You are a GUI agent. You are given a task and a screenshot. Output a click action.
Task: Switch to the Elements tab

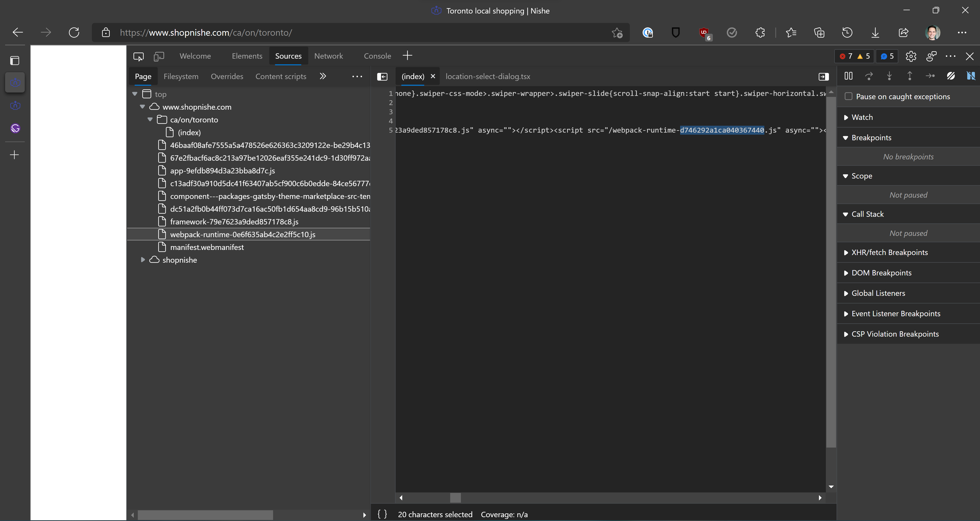click(x=247, y=56)
